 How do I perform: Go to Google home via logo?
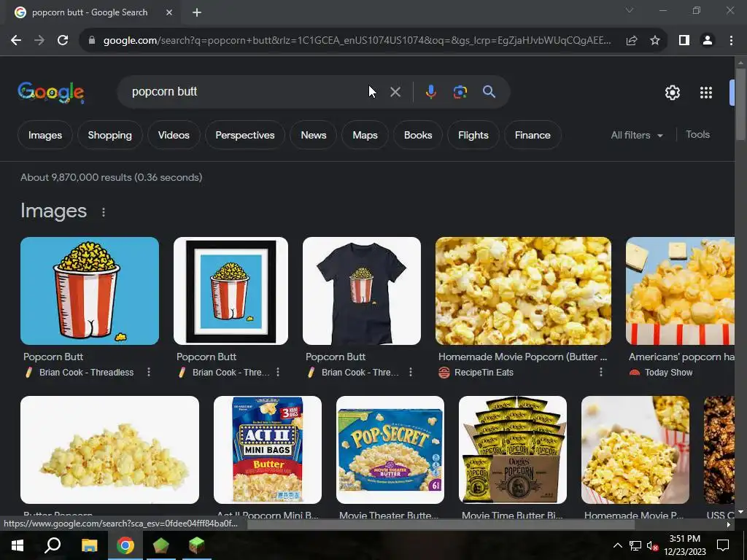51,92
